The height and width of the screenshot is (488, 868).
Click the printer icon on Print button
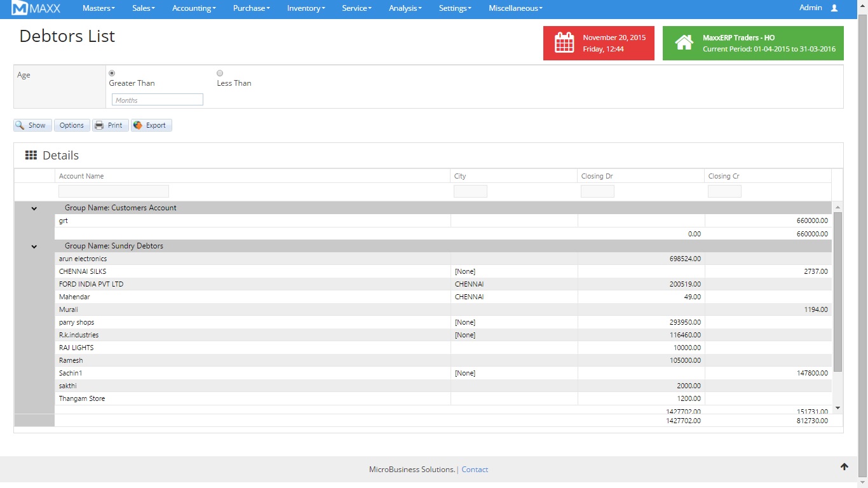click(99, 125)
